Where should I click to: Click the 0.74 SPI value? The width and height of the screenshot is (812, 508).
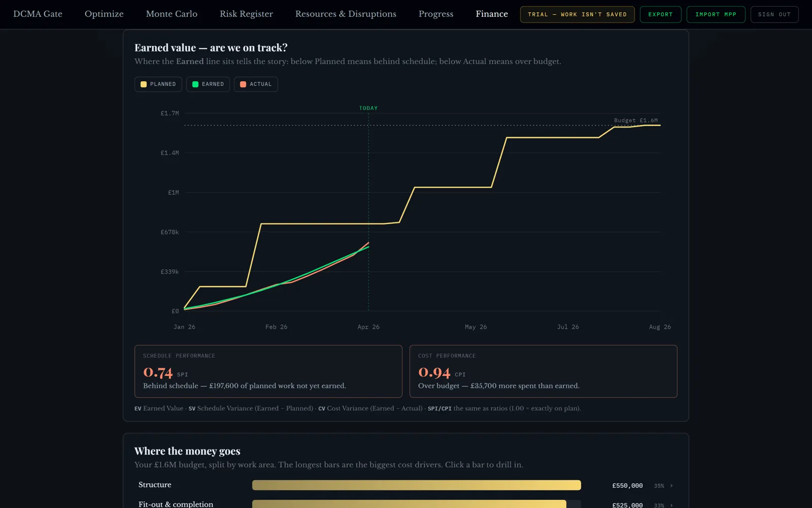coord(158,373)
